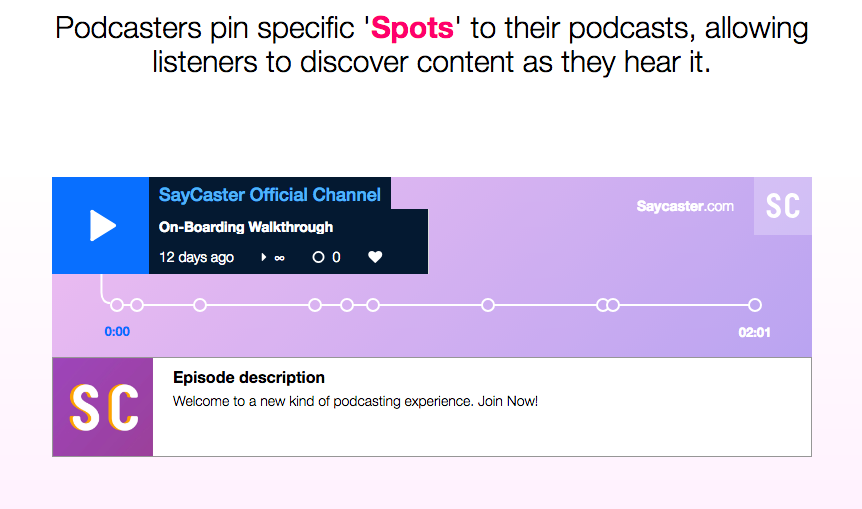Click the comment count circle icon

pyautogui.click(x=318, y=257)
